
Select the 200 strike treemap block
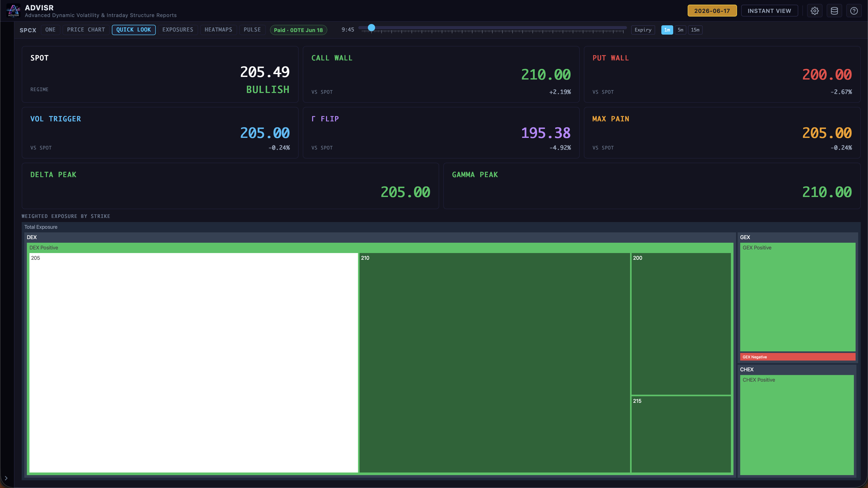pos(681,324)
